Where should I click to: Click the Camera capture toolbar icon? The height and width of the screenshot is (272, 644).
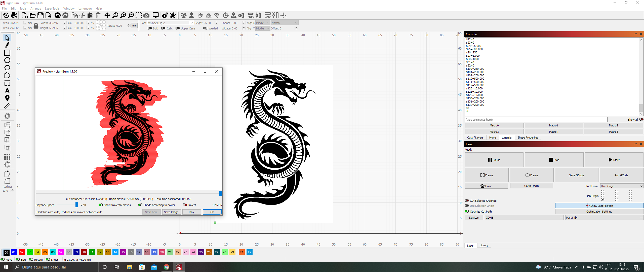tap(146, 16)
